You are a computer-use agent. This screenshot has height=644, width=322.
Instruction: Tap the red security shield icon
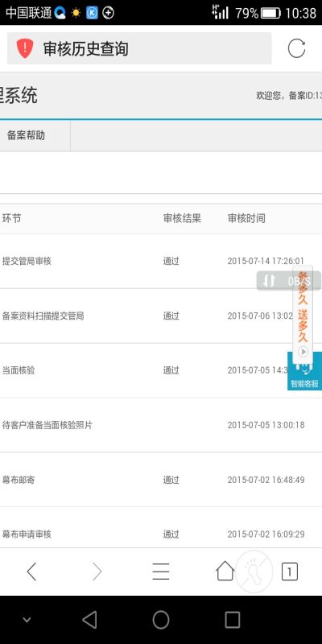[25, 48]
